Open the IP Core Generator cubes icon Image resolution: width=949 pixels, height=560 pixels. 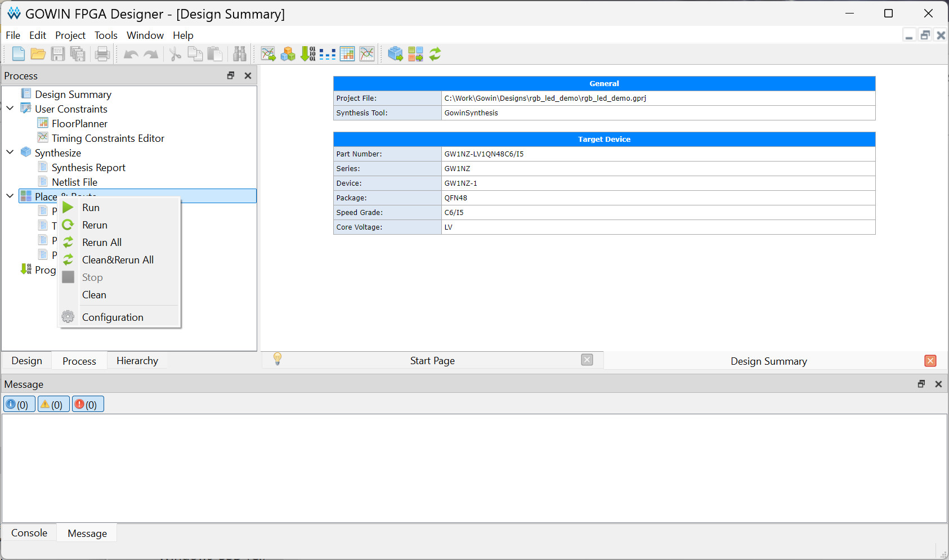tap(288, 54)
